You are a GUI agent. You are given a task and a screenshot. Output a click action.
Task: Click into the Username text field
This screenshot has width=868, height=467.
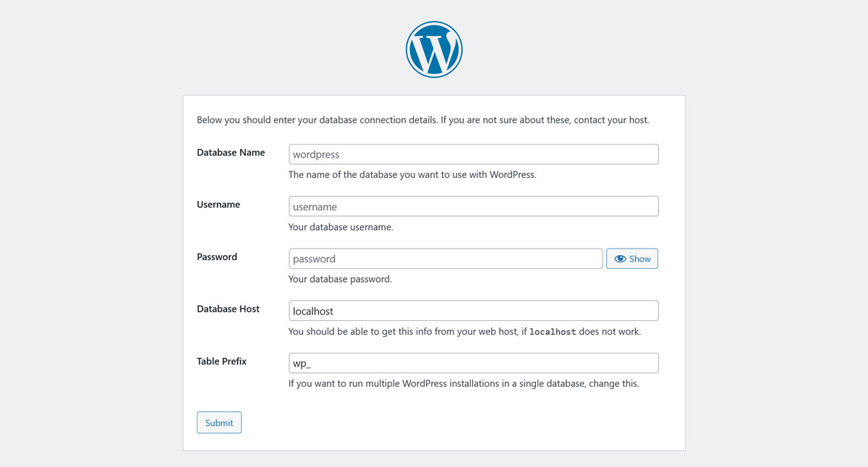click(473, 206)
